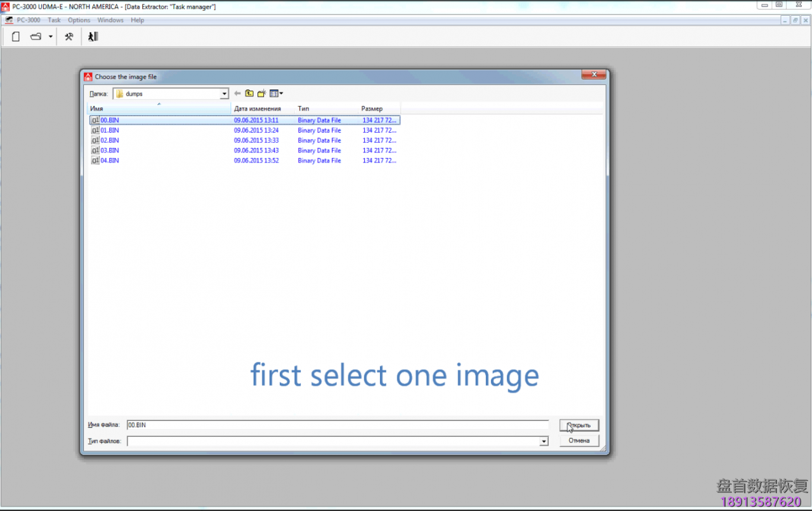Image resolution: width=812 pixels, height=511 pixels.
Task: Click the PC-3000 application logo icon
Action: 9,20
